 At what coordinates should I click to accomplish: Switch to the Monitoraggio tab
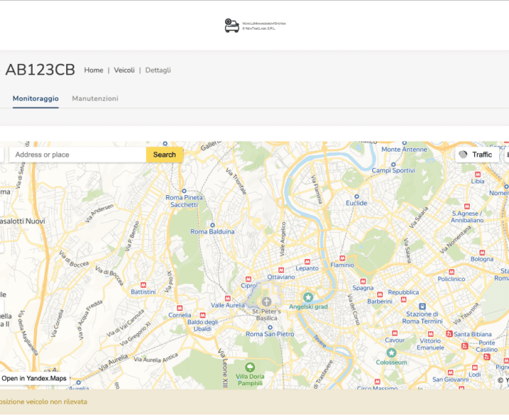[36, 98]
